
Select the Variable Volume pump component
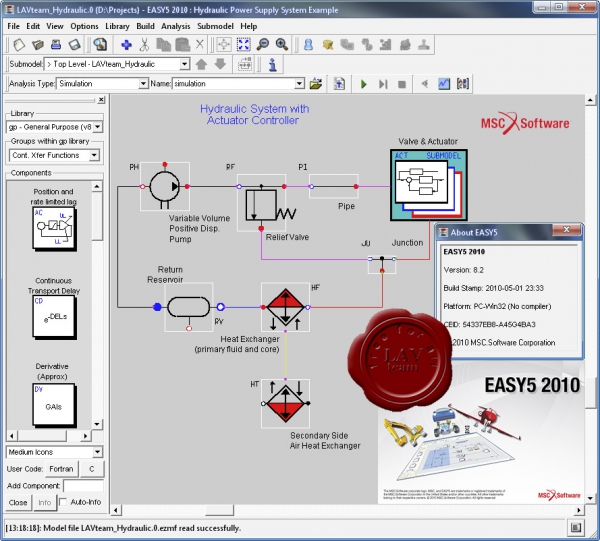pos(165,186)
